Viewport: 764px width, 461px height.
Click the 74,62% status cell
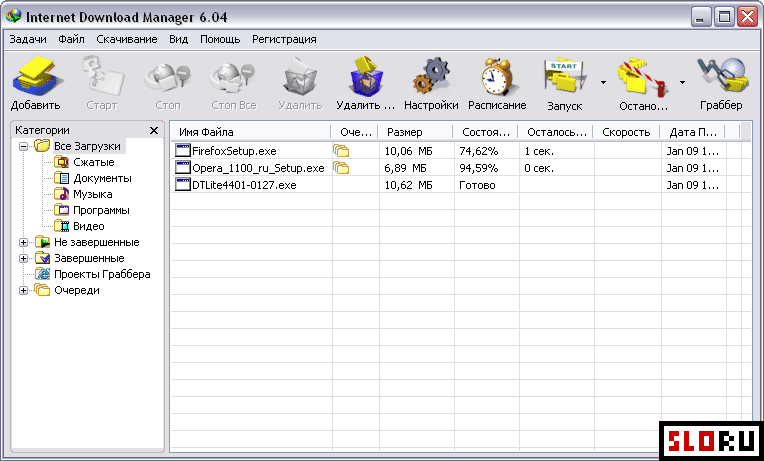[478, 151]
